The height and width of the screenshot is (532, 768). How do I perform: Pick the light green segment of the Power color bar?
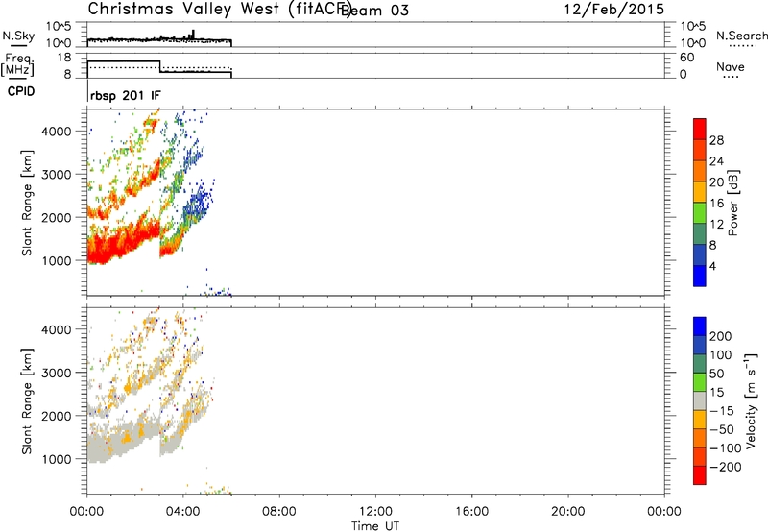pyautogui.click(x=700, y=212)
